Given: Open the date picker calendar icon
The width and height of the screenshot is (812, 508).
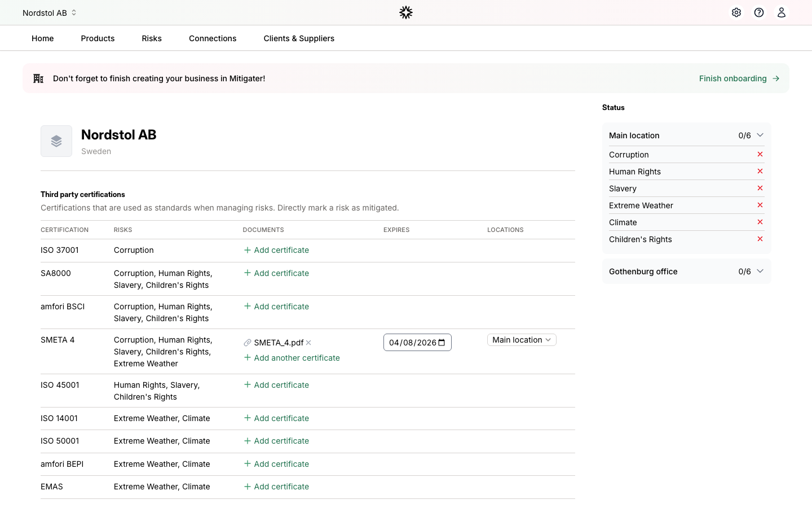Looking at the screenshot, I should click(x=442, y=343).
